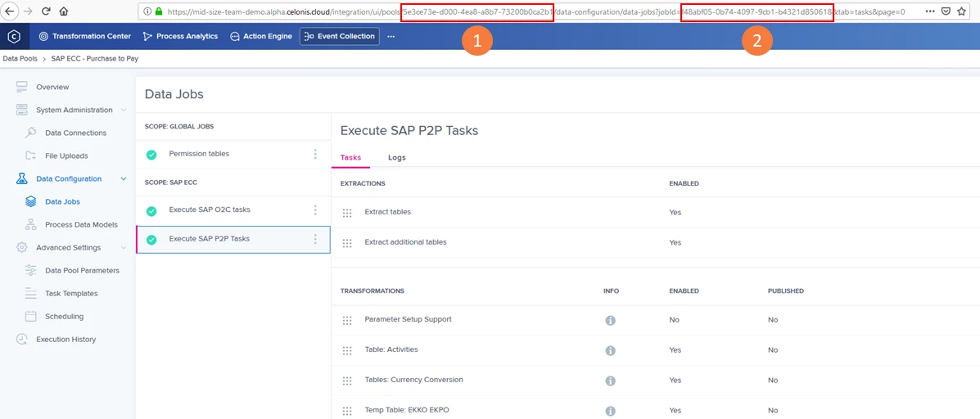
Task: Open Process Analytics in top navigation
Action: [180, 36]
